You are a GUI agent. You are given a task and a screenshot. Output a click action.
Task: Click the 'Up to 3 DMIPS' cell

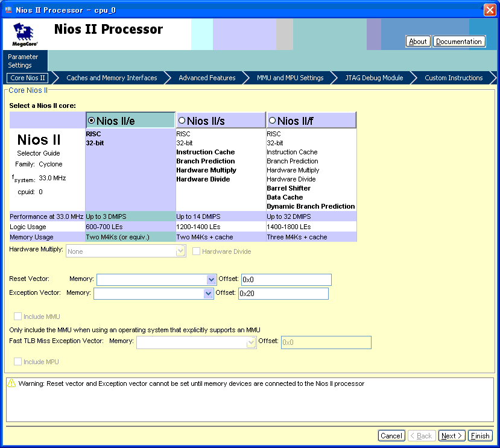pos(130,216)
